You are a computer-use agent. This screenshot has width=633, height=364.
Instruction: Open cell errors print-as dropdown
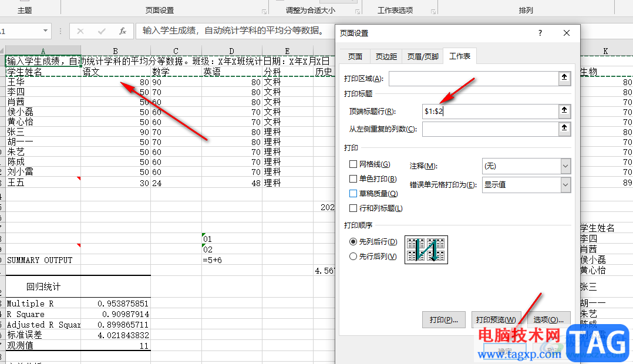point(565,185)
